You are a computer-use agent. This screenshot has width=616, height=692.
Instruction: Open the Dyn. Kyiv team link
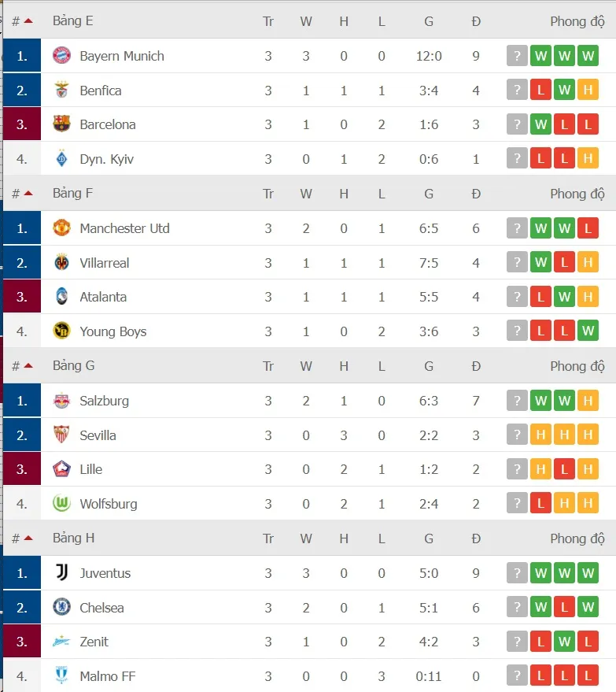click(x=106, y=159)
